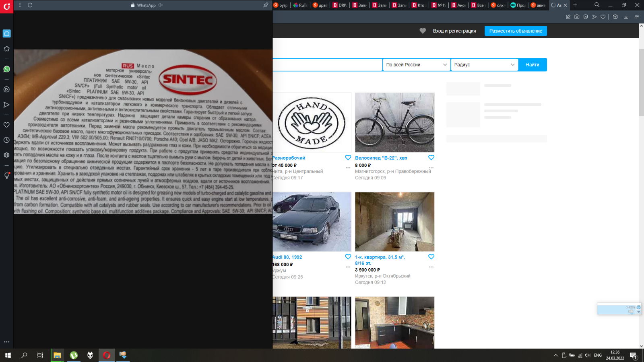
Task: Open the Opera GX main menu logo
Action: click(x=6, y=6)
